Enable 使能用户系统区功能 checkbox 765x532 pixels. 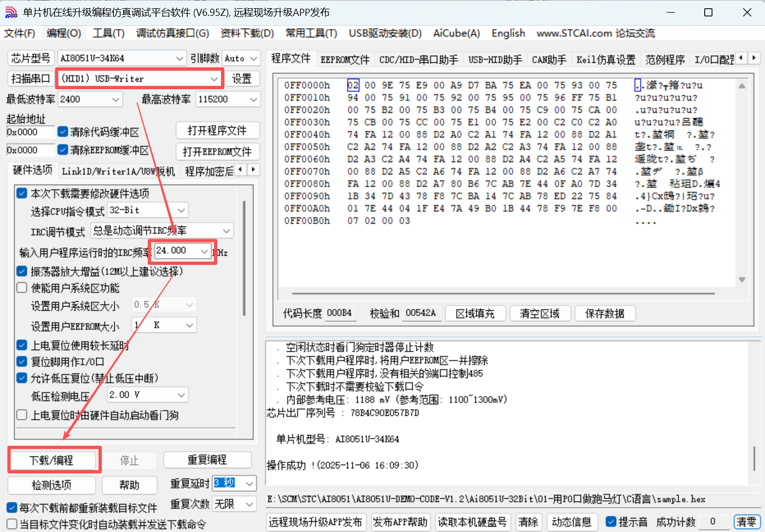tap(21, 287)
